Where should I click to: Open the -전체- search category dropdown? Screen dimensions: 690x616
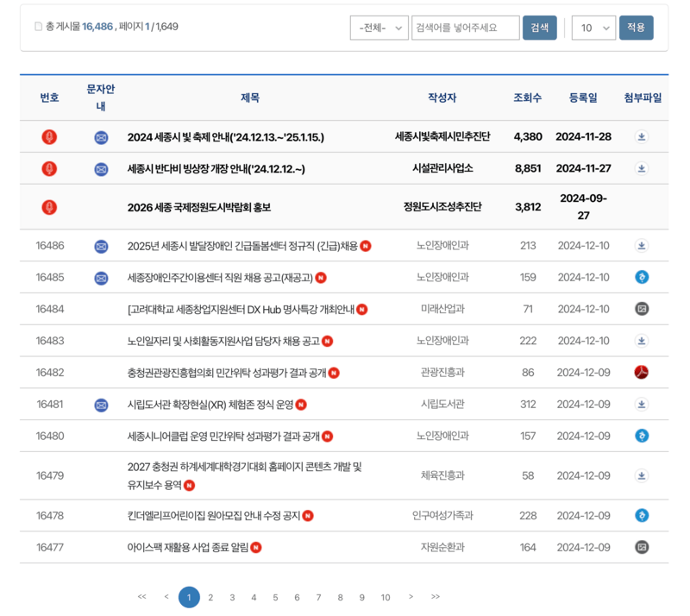pyautogui.click(x=379, y=27)
